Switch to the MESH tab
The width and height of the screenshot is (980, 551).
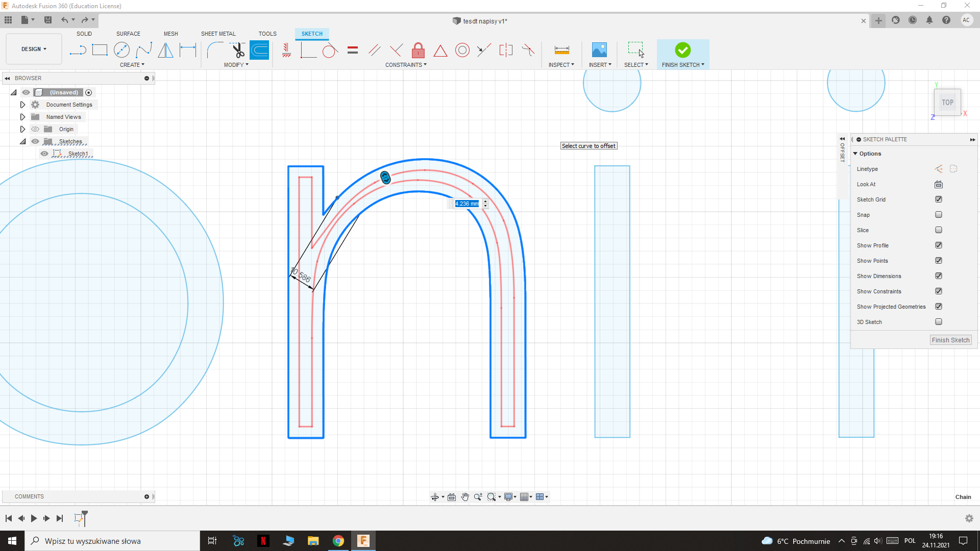pyautogui.click(x=171, y=34)
